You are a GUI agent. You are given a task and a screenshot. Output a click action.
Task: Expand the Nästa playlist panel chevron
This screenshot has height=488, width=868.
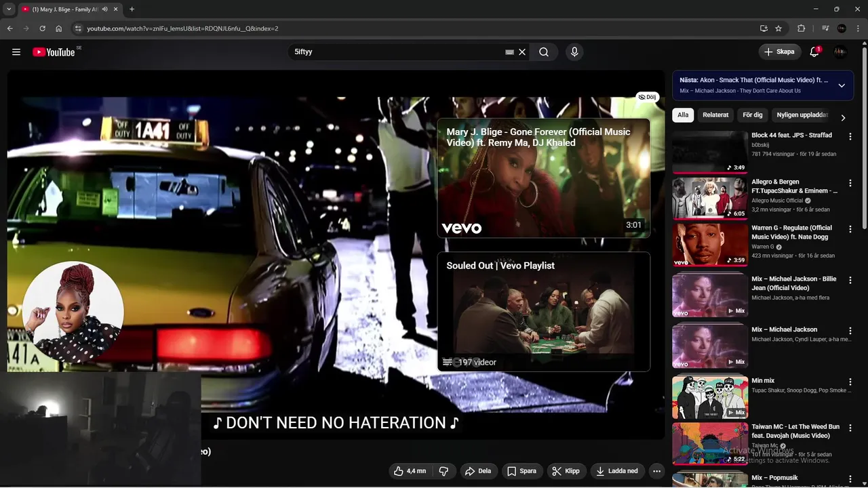pyautogui.click(x=842, y=85)
